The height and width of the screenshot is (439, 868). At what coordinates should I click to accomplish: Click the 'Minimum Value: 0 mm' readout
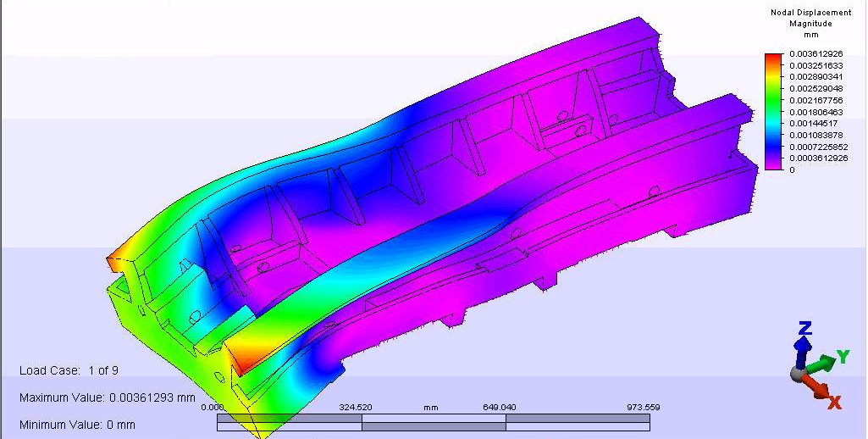[x=78, y=425]
